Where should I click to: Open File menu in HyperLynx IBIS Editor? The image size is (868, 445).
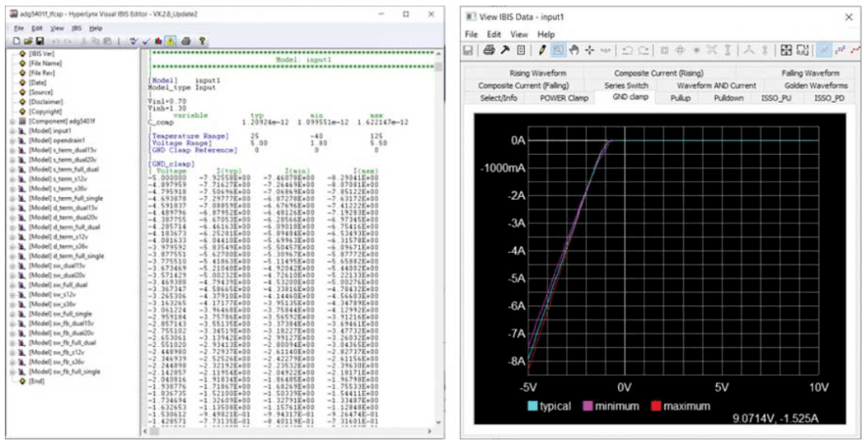point(18,28)
